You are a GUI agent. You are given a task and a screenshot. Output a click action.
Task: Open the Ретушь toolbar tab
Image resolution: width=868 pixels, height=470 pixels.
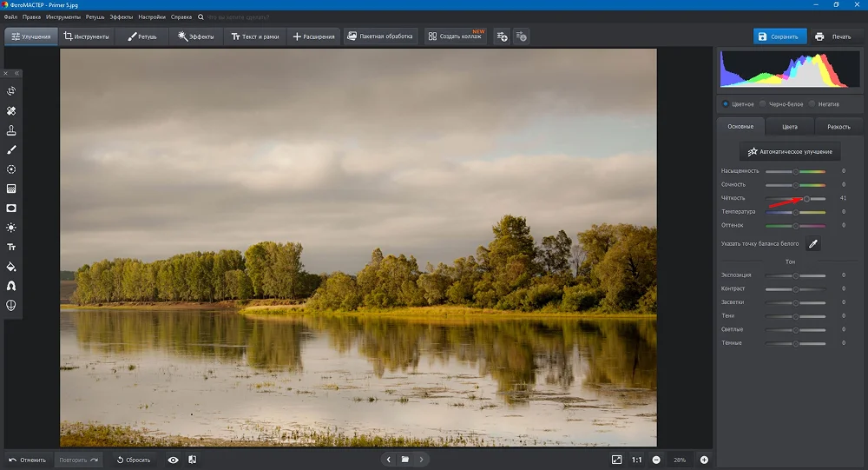pyautogui.click(x=142, y=36)
